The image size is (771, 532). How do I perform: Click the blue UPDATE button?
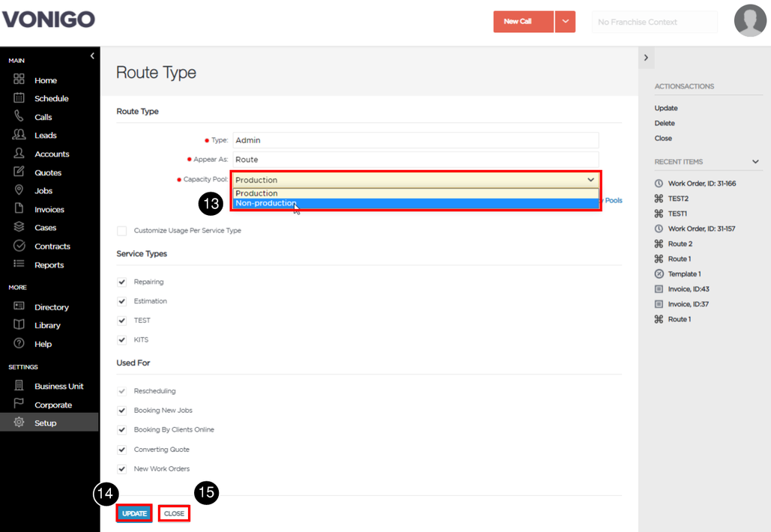(134, 513)
